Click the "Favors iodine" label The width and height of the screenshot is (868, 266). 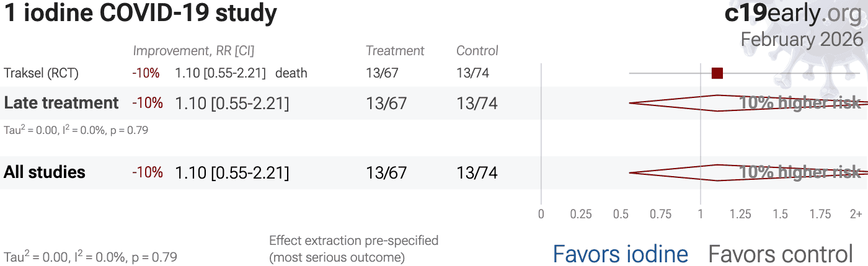tap(620, 254)
